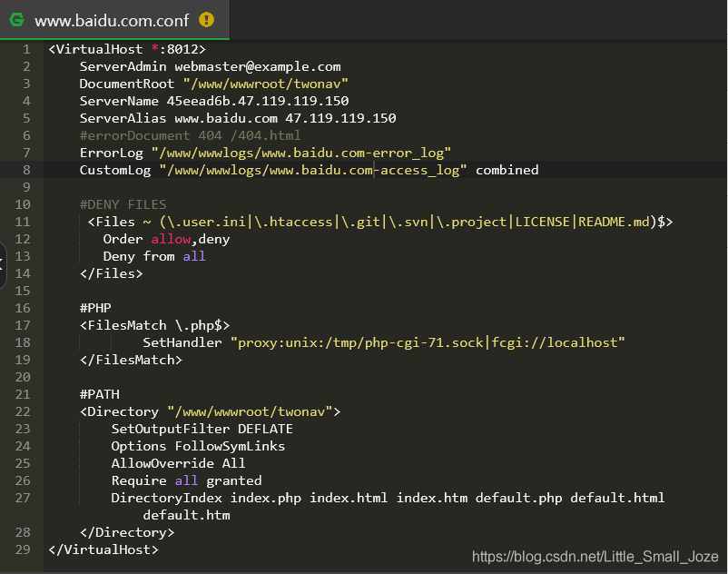Viewport: 728px width, 574px height.
Task: Click SetOutputFilter DEFLATE directive
Action: pos(202,429)
